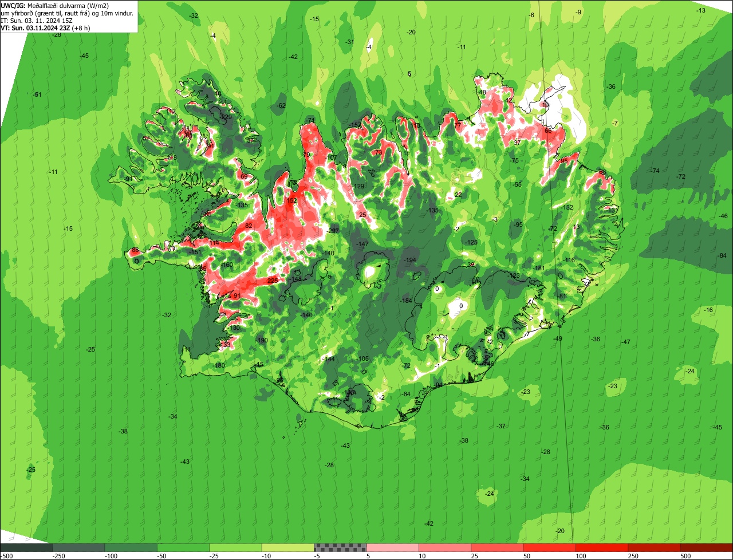Click the title text 'UWC/IG: Meðalflæði dulvarma (W/m2)'
The image size is (733, 560).
point(55,6)
